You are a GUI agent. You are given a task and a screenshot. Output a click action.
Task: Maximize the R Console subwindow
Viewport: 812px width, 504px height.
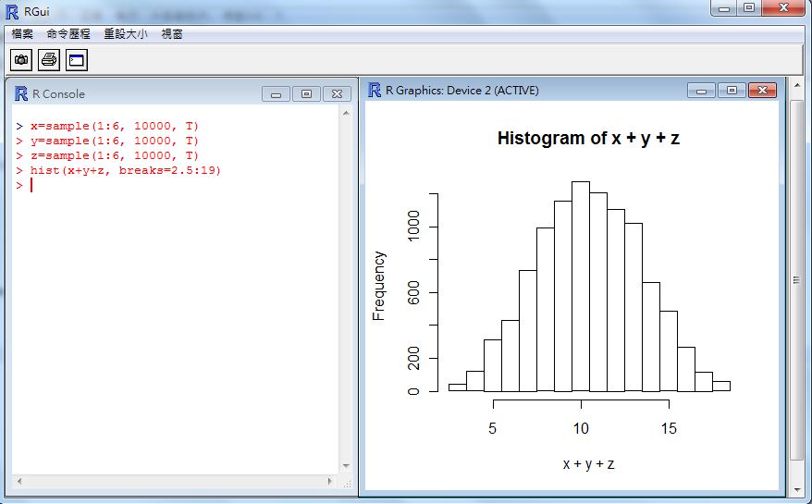(x=306, y=93)
